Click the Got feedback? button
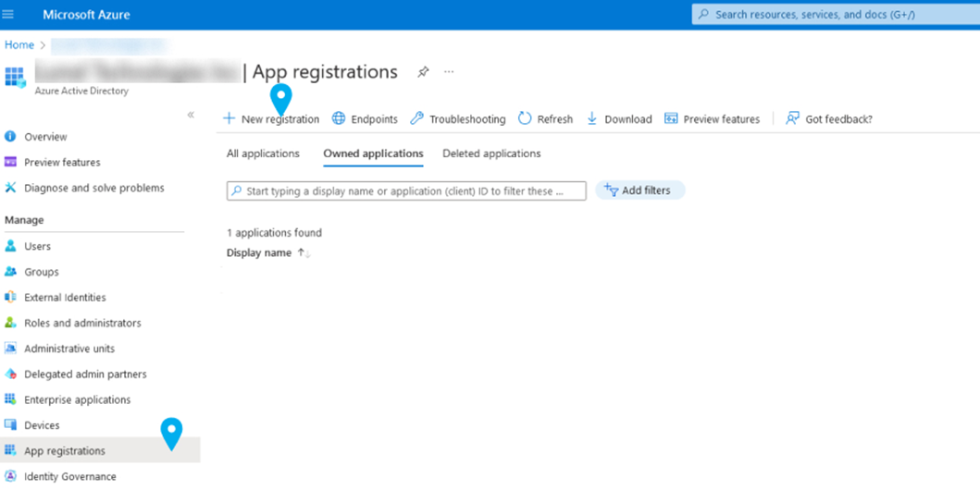Screen dimensions: 980x490 tap(828, 119)
